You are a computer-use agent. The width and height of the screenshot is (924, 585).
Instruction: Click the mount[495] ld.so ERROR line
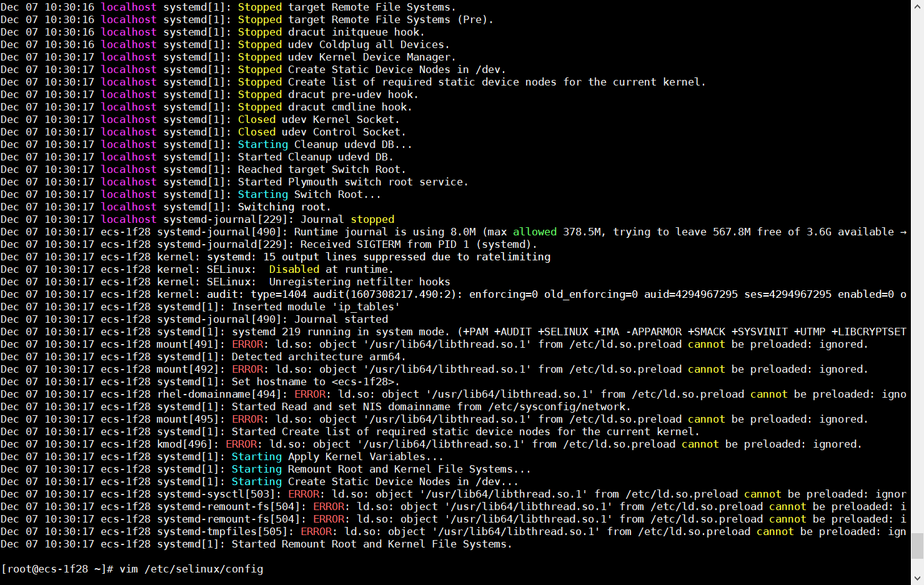434,419
